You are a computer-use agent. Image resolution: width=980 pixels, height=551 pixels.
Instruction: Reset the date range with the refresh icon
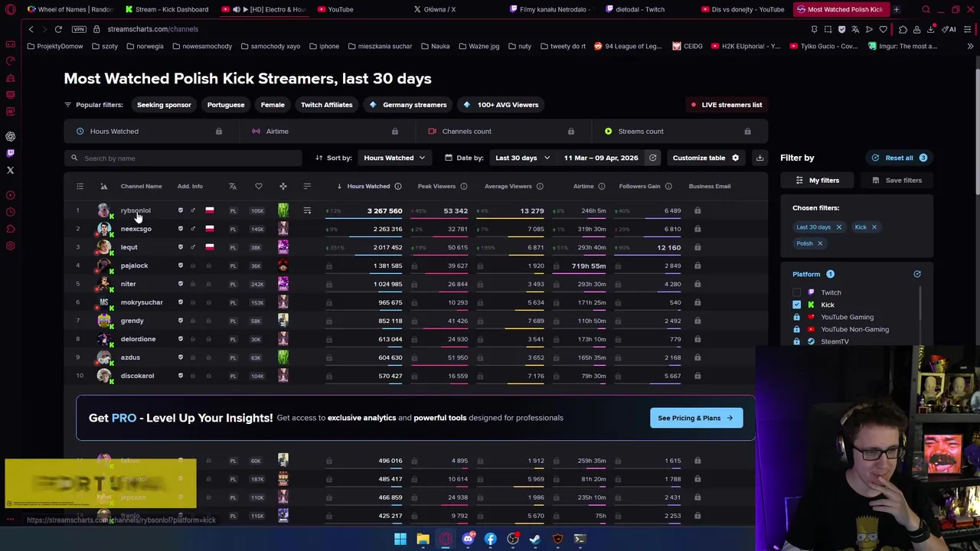pyautogui.click(x=652, y=158)
